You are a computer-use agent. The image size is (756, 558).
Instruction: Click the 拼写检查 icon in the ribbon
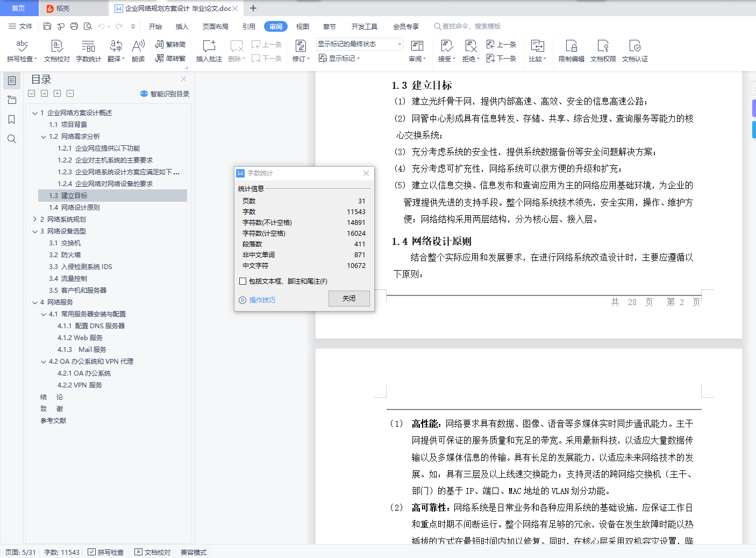pos(22,51)
